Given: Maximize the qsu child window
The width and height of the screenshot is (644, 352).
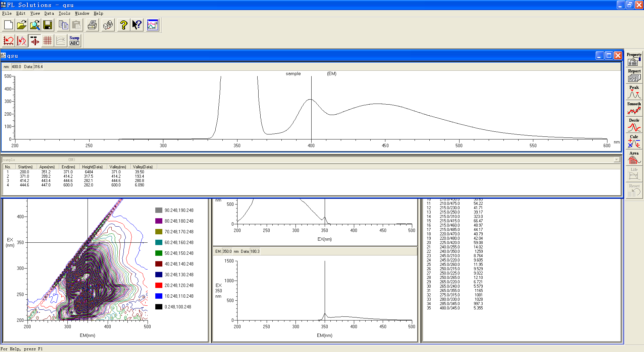Looking at the screenshot, I should click(609, 56).
